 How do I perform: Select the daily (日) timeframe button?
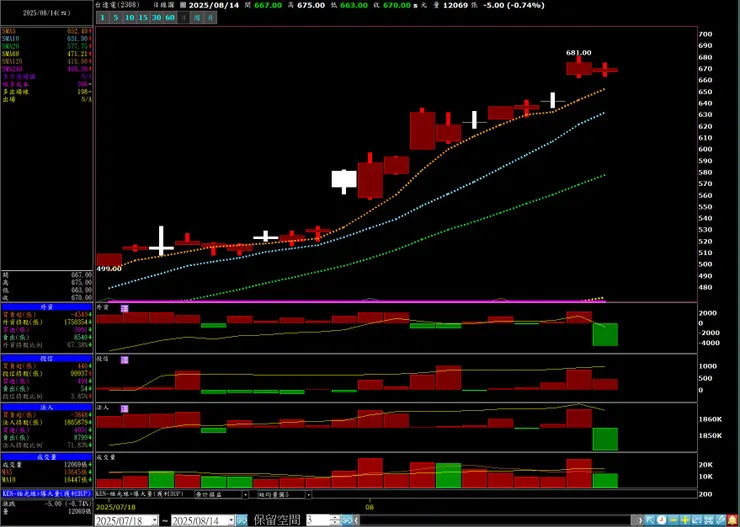184,18
